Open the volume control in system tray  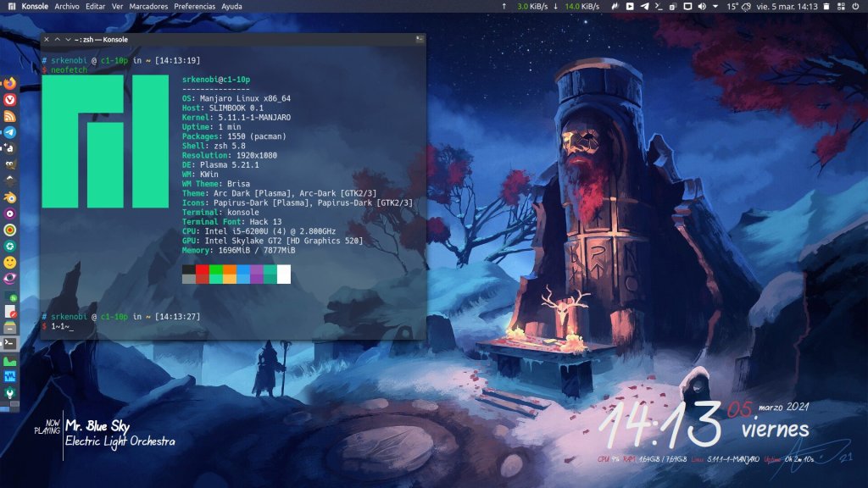(702, 6)
